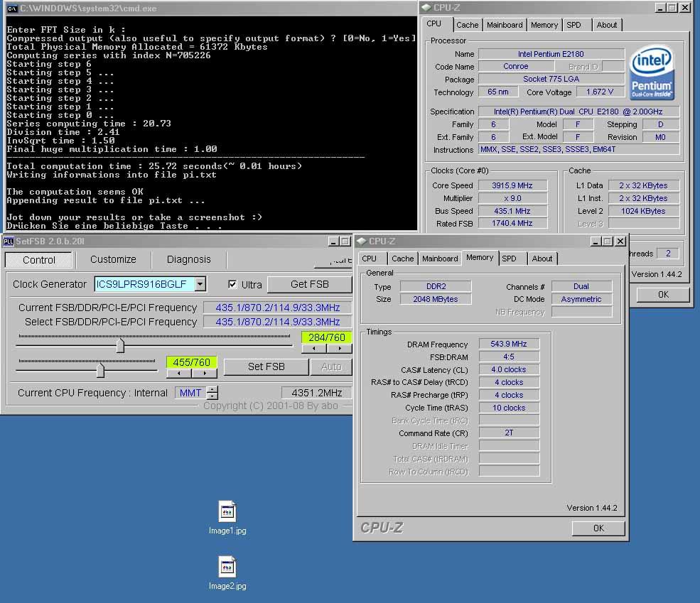Viewport: 700px width, 603px height.
Task: Click the Package value Socket 775 LGA
Action: tap(551, 79)
